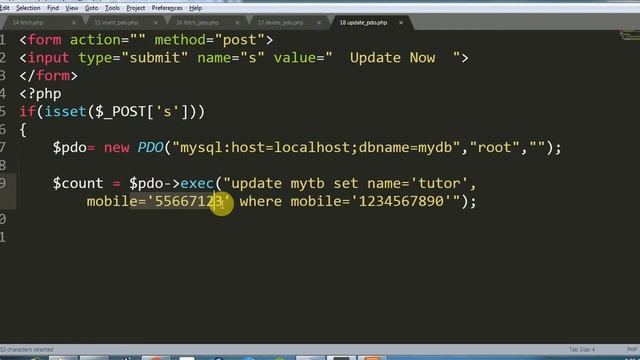Click the PHP syntax selector in status bar

click(x=632, y=349)
